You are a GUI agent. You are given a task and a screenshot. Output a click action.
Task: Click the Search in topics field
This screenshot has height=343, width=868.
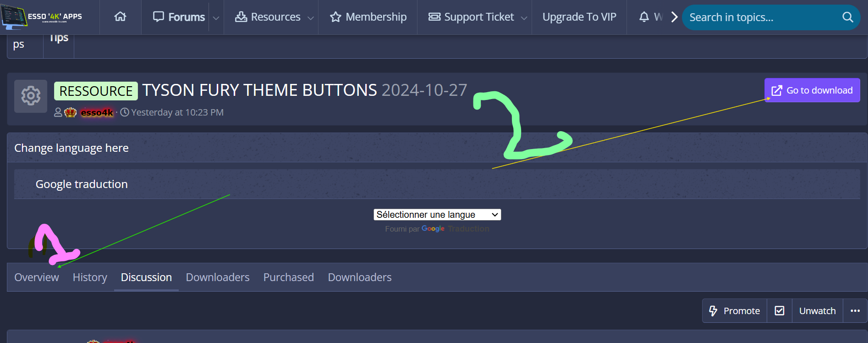(x=761, y=17)
